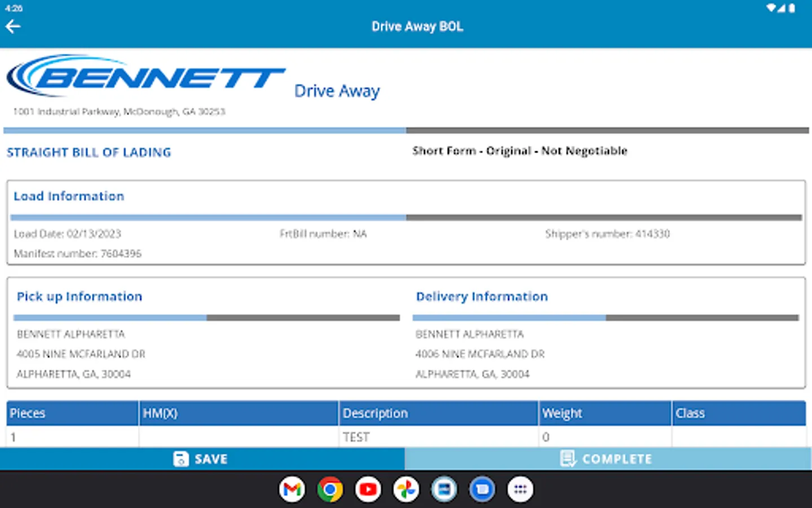The height and width of the screenshot is (508, 812).
Task: Click BENNETT ALPHARETTA under Delivery Information
Action: pos(470,334)
